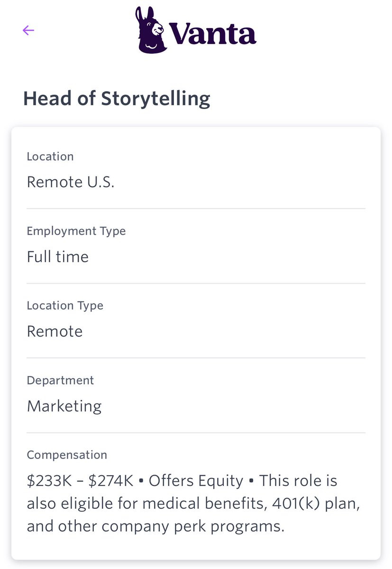This screenshot has height=569, width=392.
Task: Select the Full time value
Action: (x=58, y=257)
